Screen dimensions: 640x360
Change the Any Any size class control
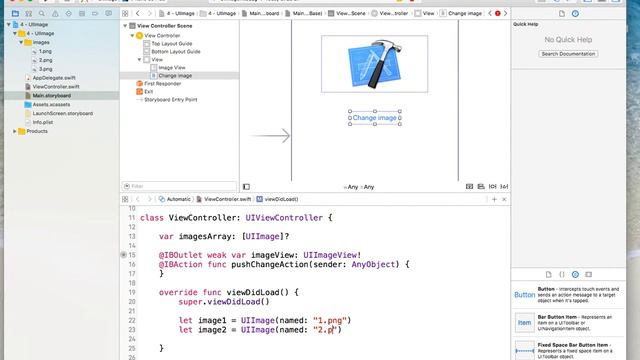point(359,187)
